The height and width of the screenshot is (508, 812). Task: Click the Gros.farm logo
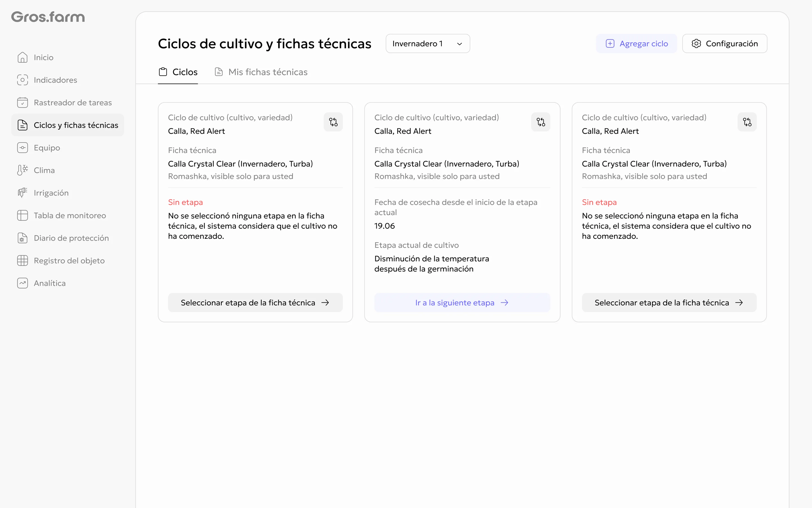48,17
